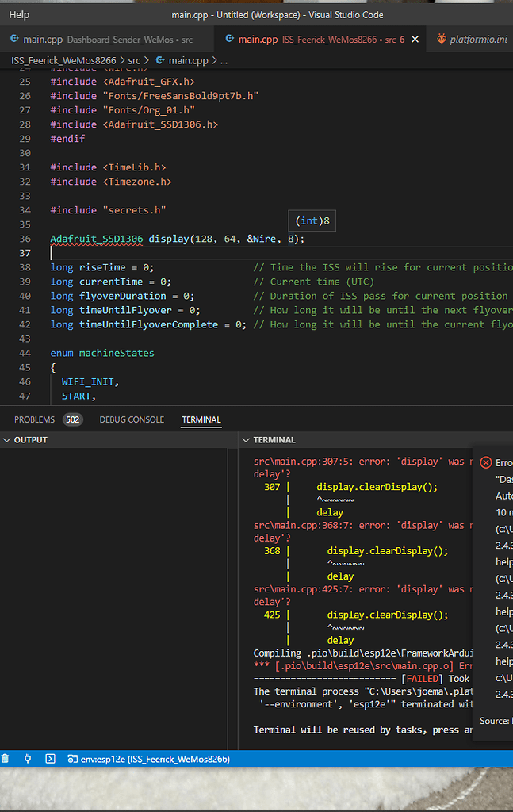
Task: Click the src breadcrumb segment
Action: pos(134,60)
